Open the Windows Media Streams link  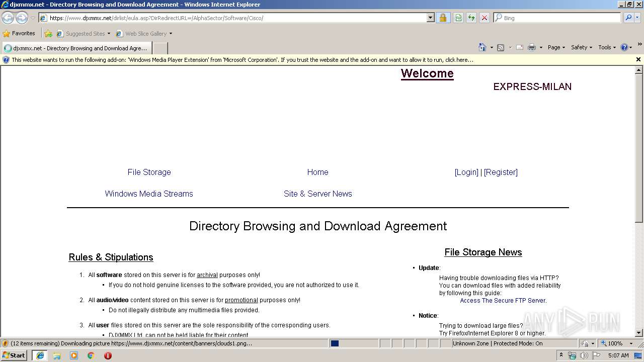(x=149, y=194)
